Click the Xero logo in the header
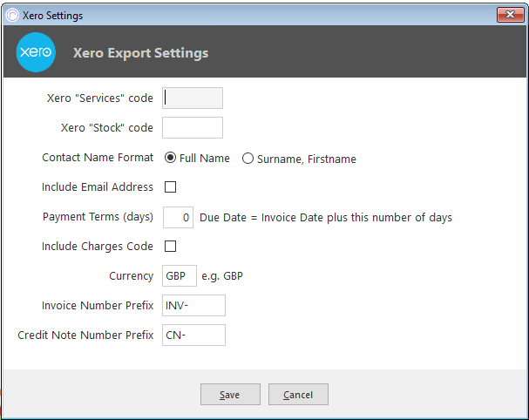This screenshot has height=420, width=529. pos(36,52)
